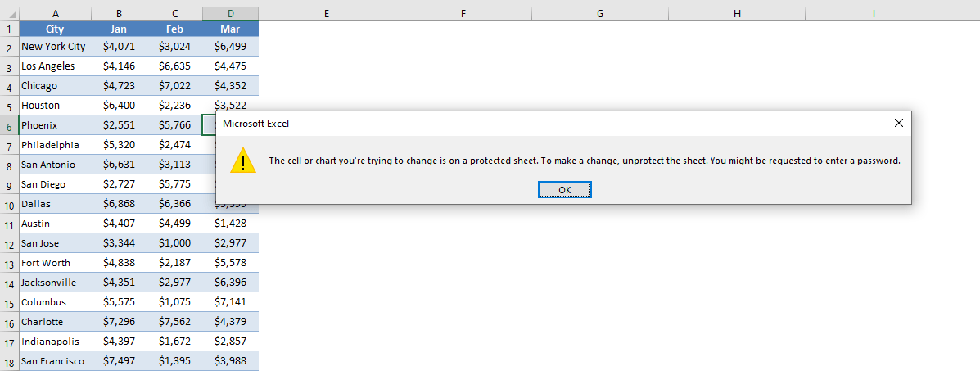980x371 pixels.
Task: Select the Chicago cell
Action: [55, 86]
